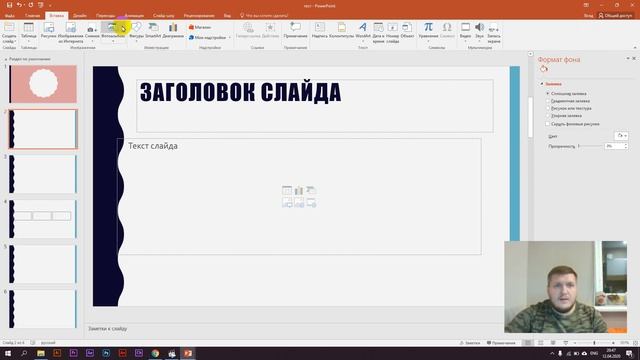Select the Узорная заливка radio button
The width and height of the screenshot is (640, 360).
point(548,116)
